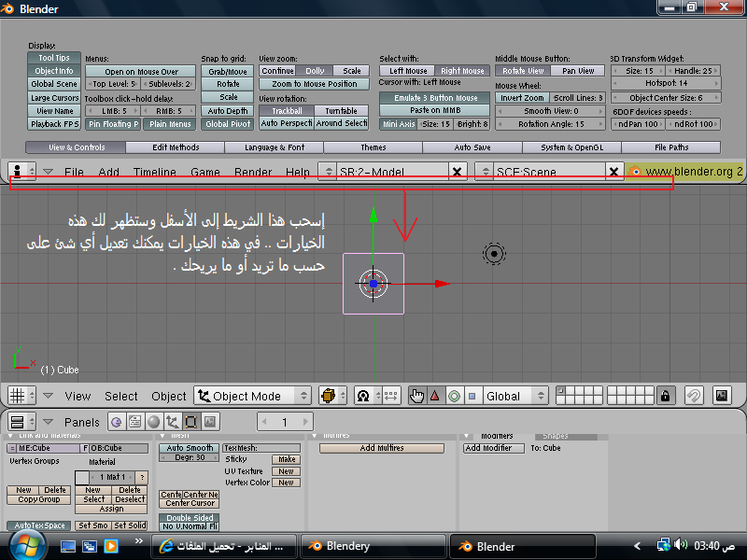Click the snap magnet icon beside the lock

coord(694,396)
